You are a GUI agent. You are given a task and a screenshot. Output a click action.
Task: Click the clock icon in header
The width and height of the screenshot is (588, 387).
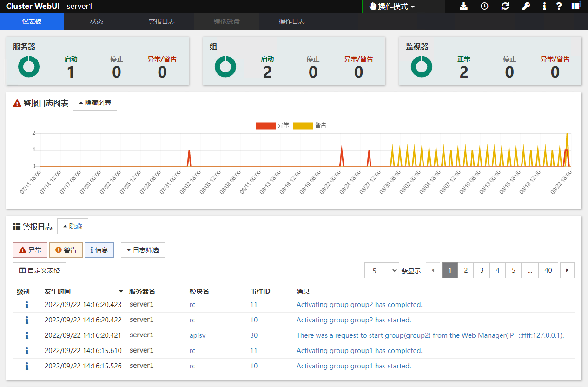tap(484, 6)
